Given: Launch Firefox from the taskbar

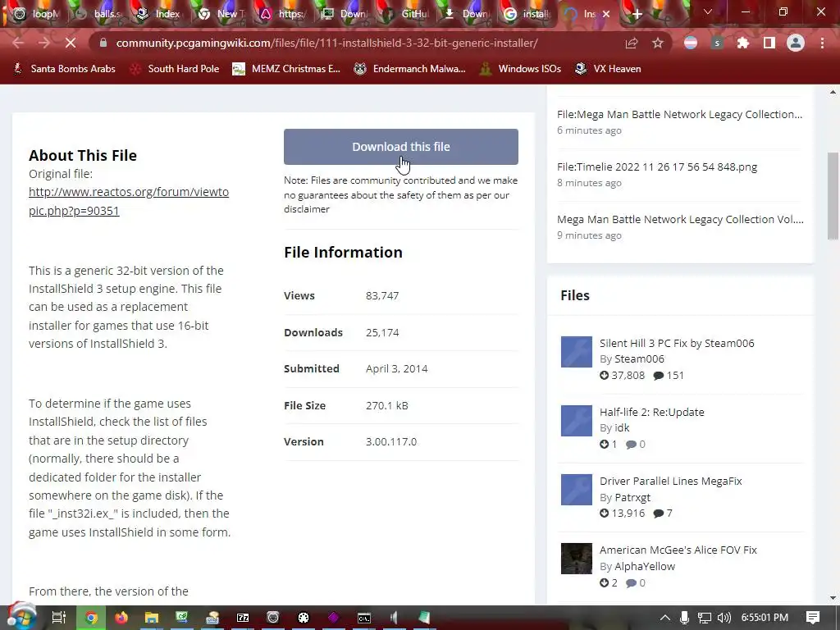Looking at the screenshot, I should pyautogui.click(x=121, y=618).
